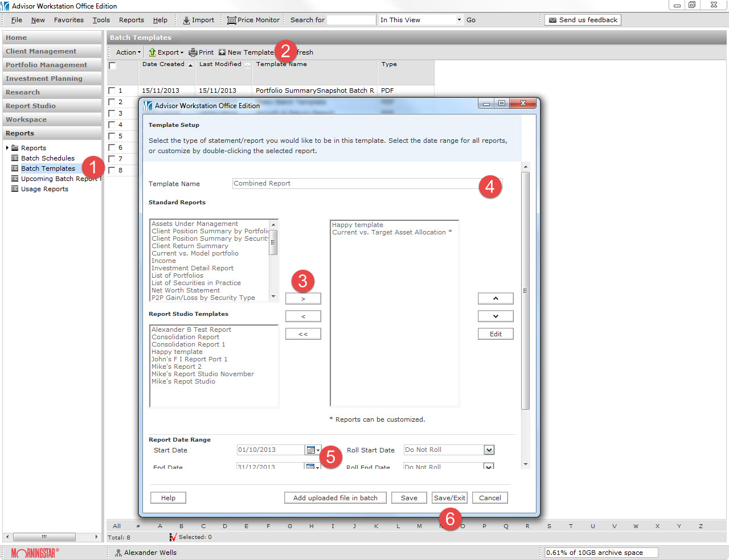Image resolution: width=729 pixels, height=560 pixels.
Task: Expand the In This View dropdown
Action: 459,20
